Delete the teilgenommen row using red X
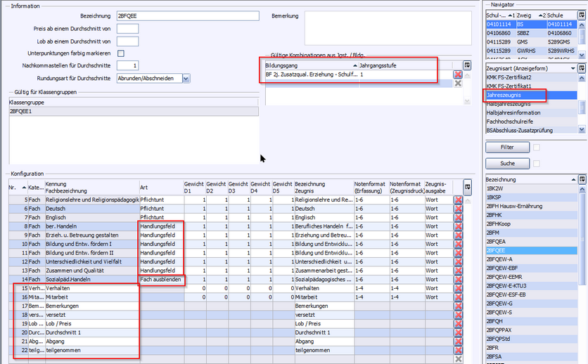The image size is (588, 364). click(458, 350)
